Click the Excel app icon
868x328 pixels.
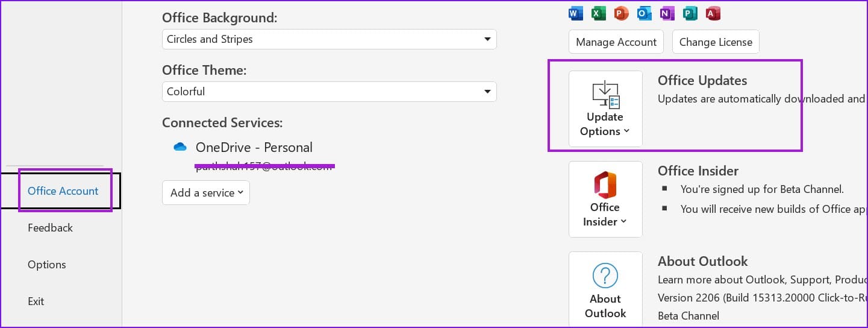click(598, 13)
